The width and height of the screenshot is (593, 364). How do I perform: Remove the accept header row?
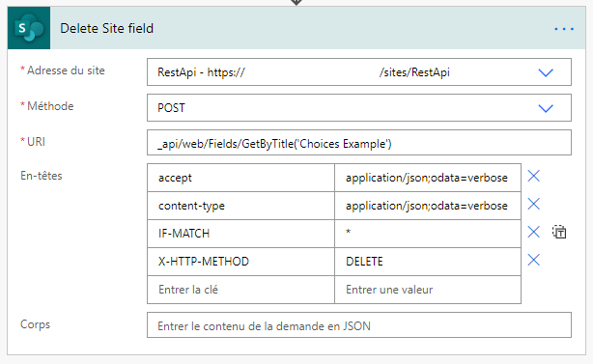coord(534,176)
